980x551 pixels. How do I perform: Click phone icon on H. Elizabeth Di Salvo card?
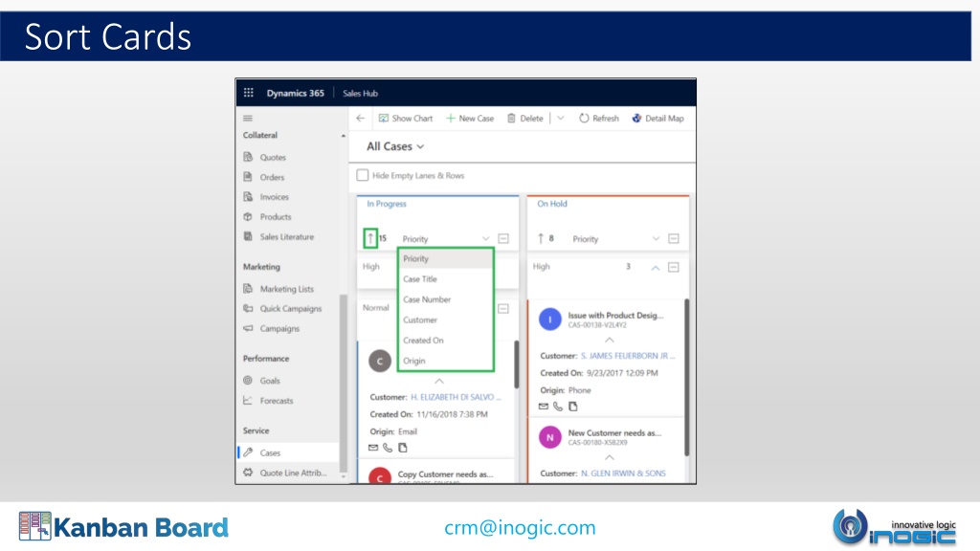click(x=388, y=448)
